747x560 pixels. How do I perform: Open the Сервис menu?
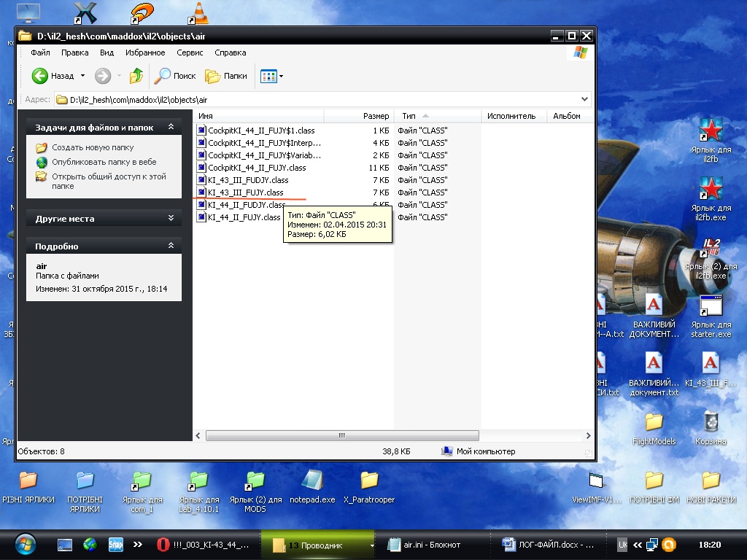[190, 52]
